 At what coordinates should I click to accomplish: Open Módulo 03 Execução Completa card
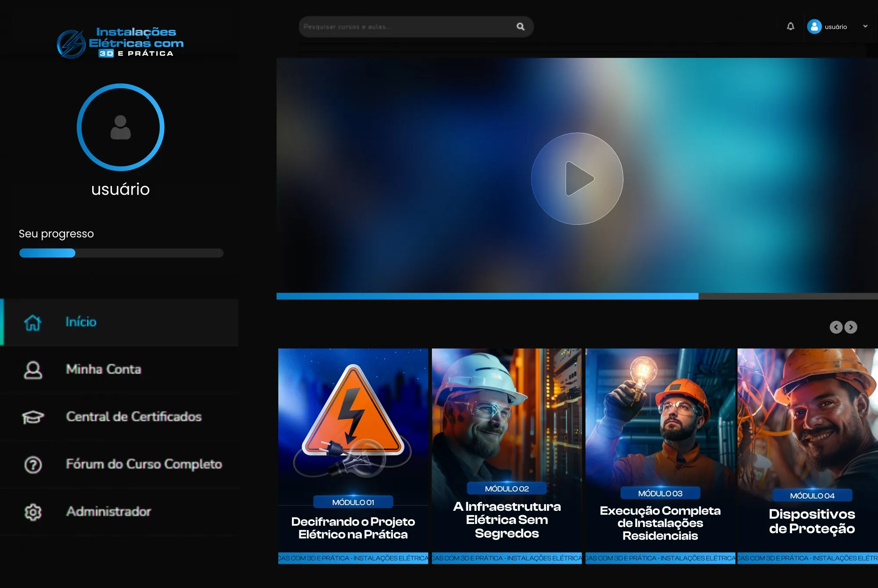(x=660, y=456)
